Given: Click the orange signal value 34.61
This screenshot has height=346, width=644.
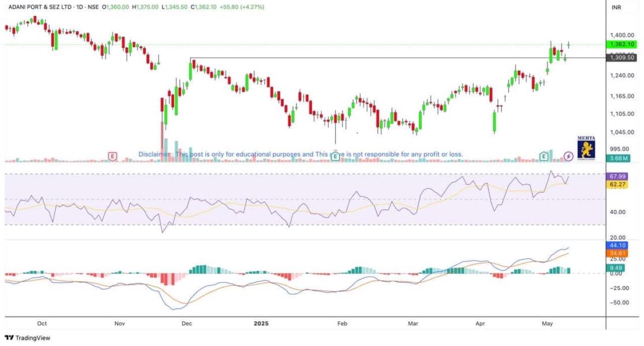Looking at the screenshot, I should click(617, 253).
